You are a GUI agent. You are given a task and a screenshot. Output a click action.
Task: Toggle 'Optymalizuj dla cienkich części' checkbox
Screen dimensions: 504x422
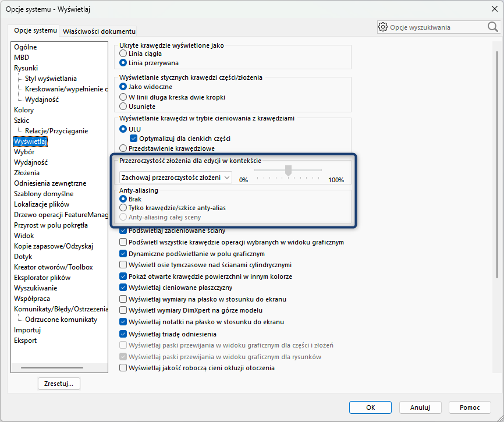(133, 139)
